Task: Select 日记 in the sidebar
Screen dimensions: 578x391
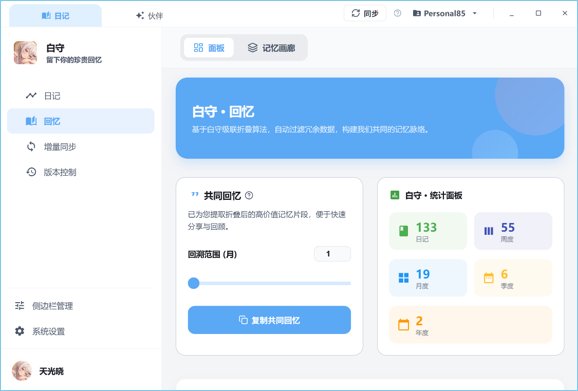Action: (x=81, y=96)
